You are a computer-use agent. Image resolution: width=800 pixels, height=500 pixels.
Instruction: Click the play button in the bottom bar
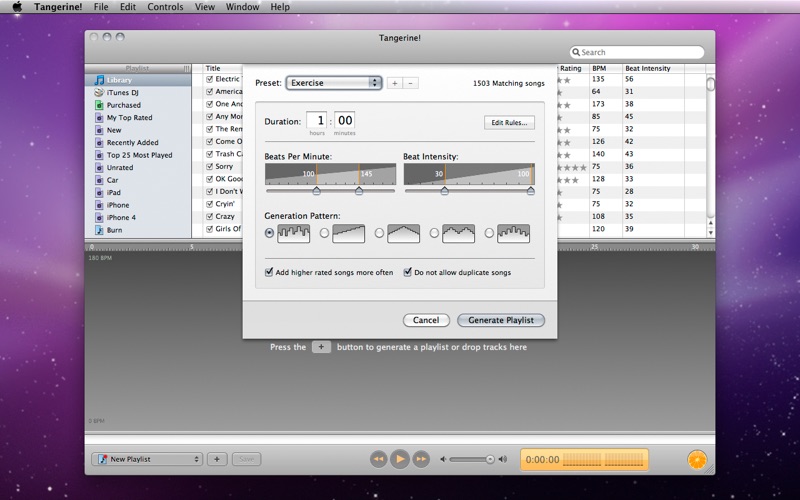pos(400,459)
